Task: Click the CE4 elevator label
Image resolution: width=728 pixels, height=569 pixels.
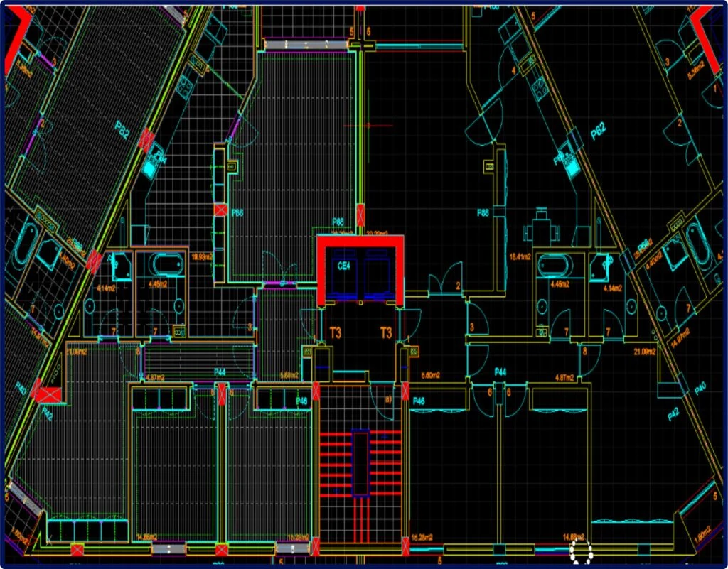Action: pyautogui.click(x=345, y=267)
